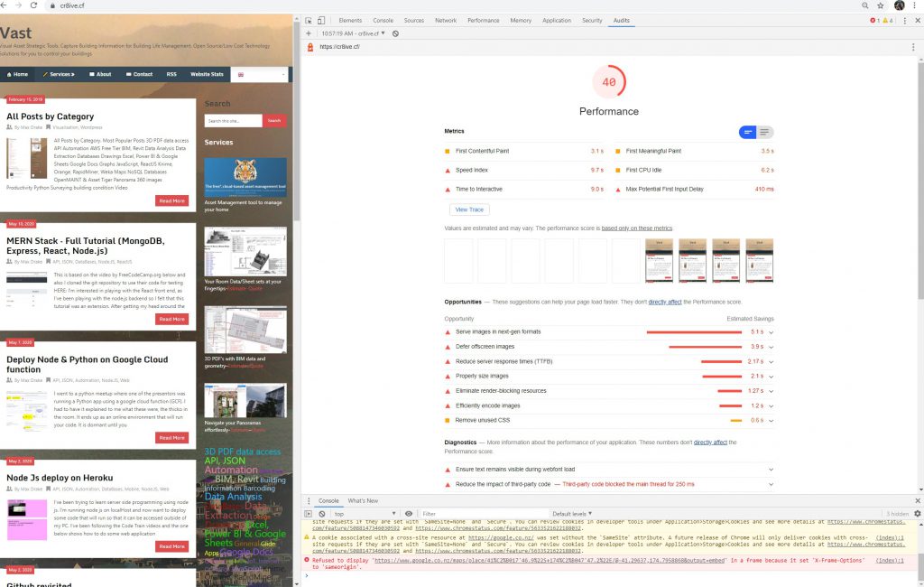Expand the 'Defer offscreen images' row
The height and width of the screenshot is (587, 924).
click(771, 347)
